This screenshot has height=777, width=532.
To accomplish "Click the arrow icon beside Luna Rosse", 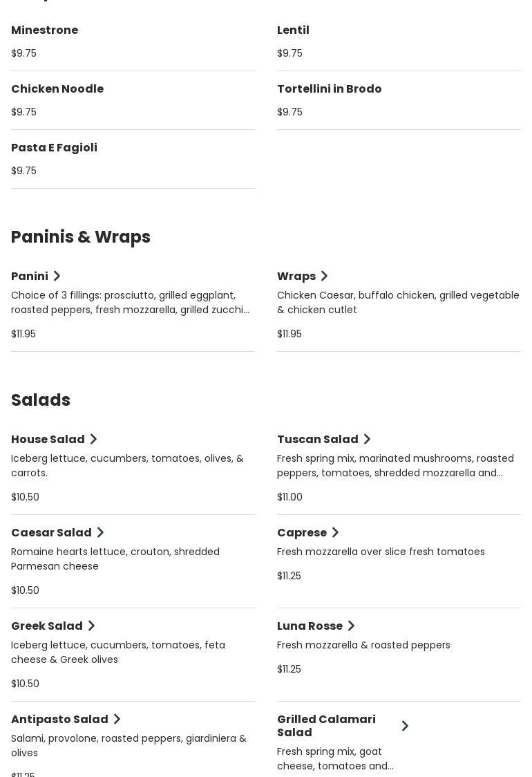I will point(351,626).
